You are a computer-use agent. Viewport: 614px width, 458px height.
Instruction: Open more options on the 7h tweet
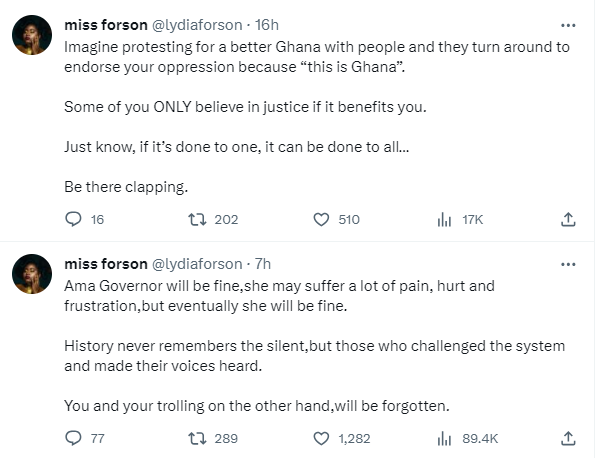point(568,264)
